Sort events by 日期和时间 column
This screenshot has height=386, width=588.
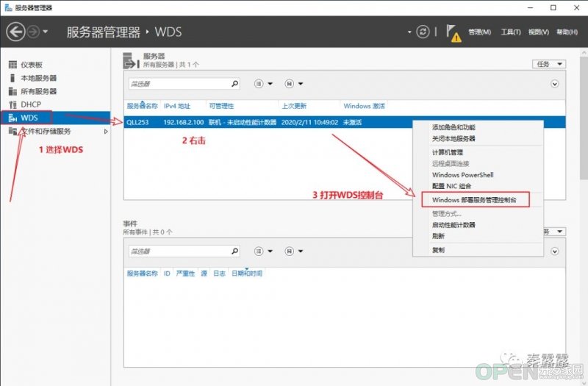point(247,274)
